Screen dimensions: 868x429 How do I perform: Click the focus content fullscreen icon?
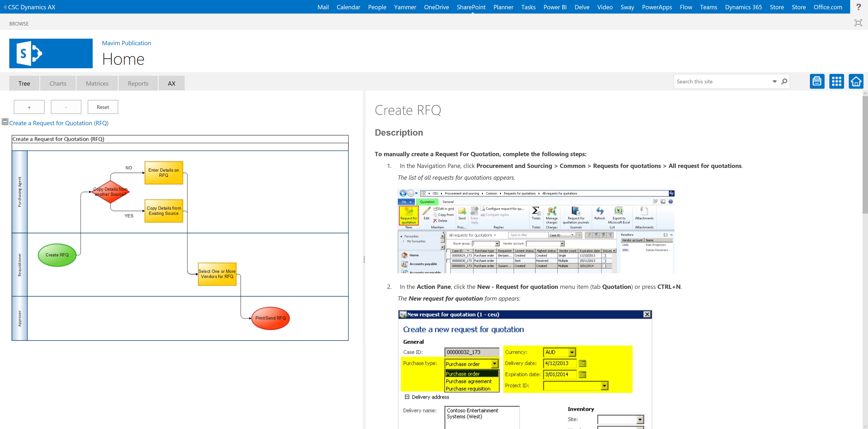click(858, 23)
